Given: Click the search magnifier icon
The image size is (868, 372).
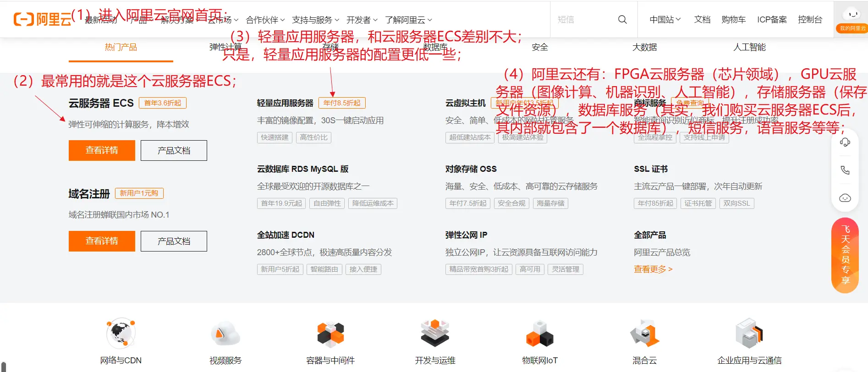Looking at the screenshot, I should click(622, 20).
